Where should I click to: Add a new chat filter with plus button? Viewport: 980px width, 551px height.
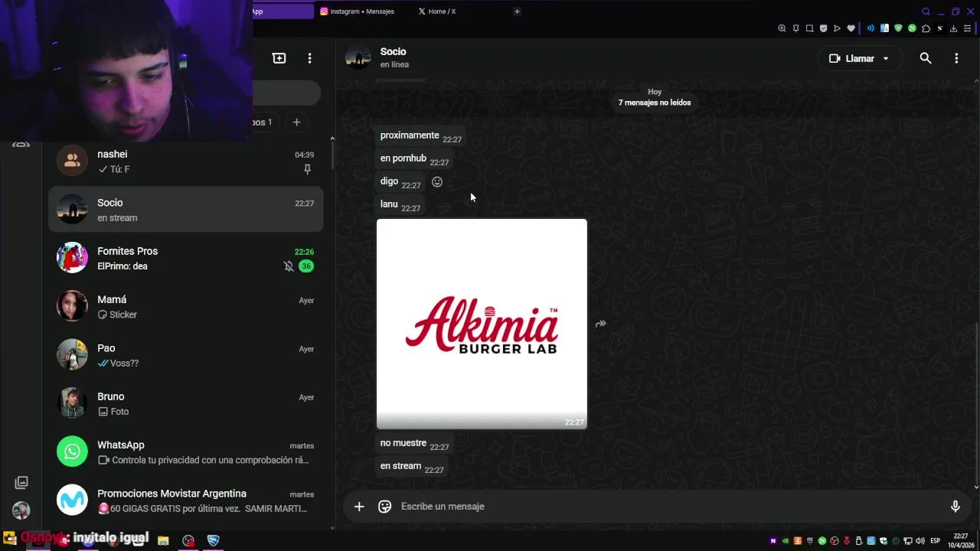click(296, 122)
